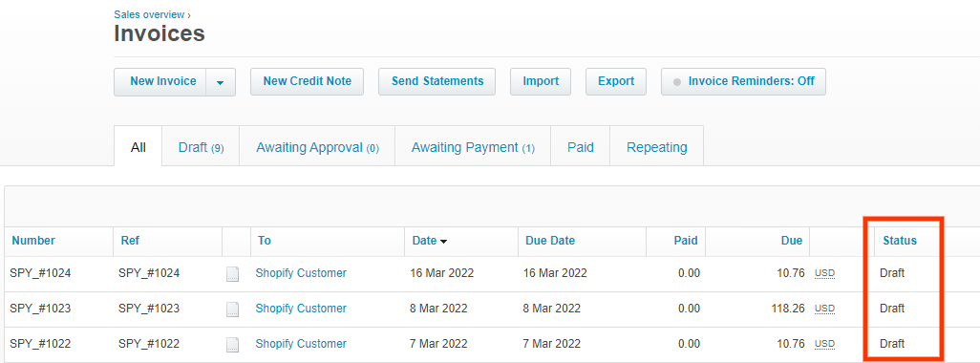The image size is (980, 363).
Task: Click Draft status of SPY_#1022
Action: point(892,344)
